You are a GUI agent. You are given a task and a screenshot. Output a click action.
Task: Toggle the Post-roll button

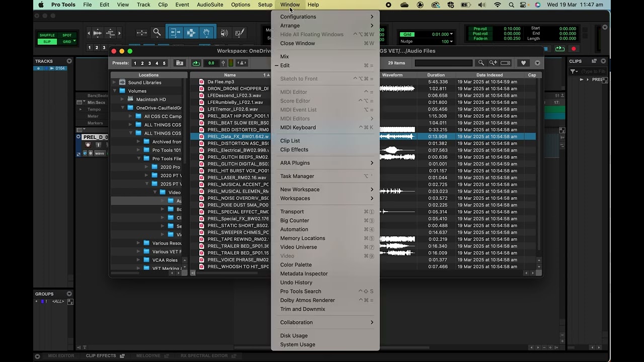(480, 34)
